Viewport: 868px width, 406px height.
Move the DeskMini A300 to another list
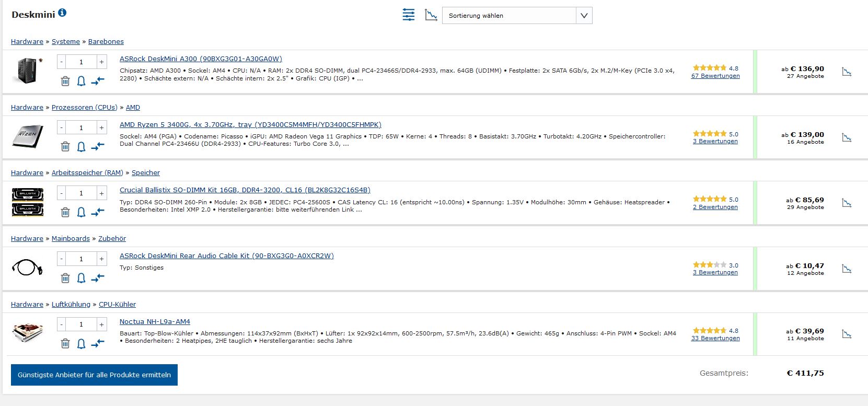pos(98,81)
